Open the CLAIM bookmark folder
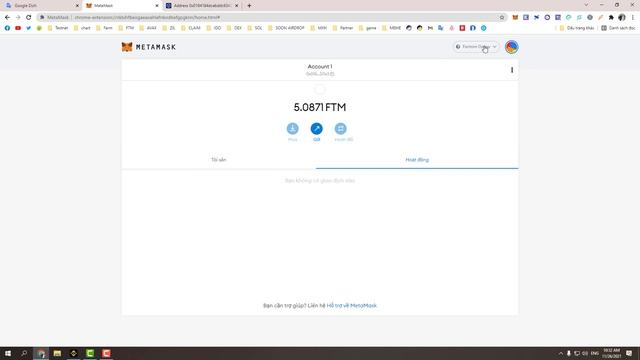 191,28
